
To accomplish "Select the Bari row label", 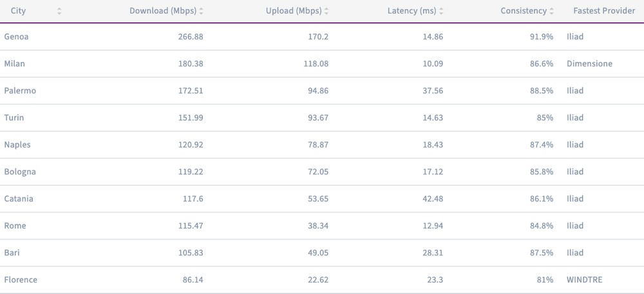I will 12,253.
